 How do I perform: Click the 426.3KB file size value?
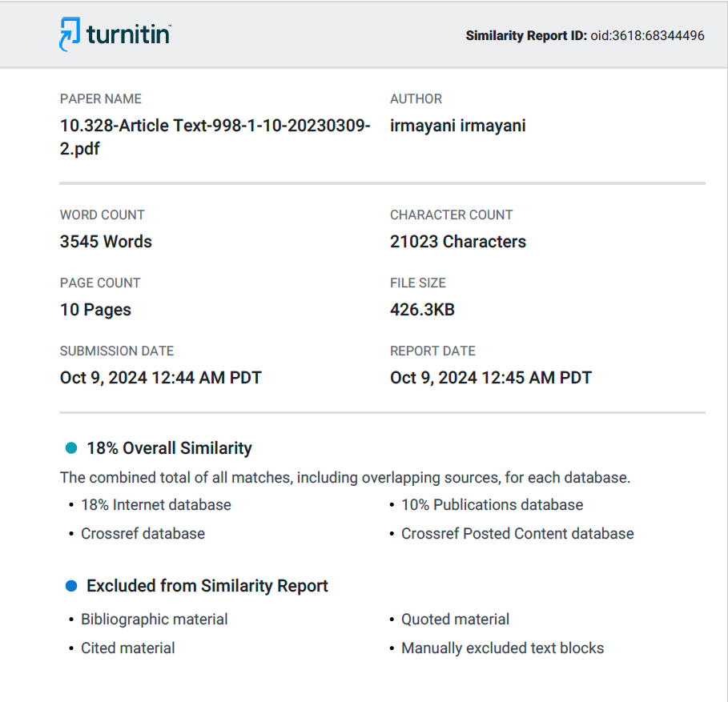[423, 310]
